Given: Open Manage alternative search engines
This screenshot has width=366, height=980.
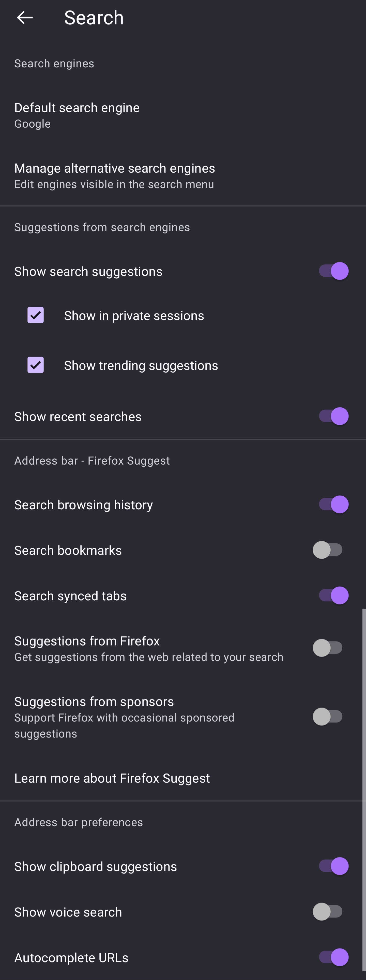Looking at the screenshot, I should click(115, 175).
